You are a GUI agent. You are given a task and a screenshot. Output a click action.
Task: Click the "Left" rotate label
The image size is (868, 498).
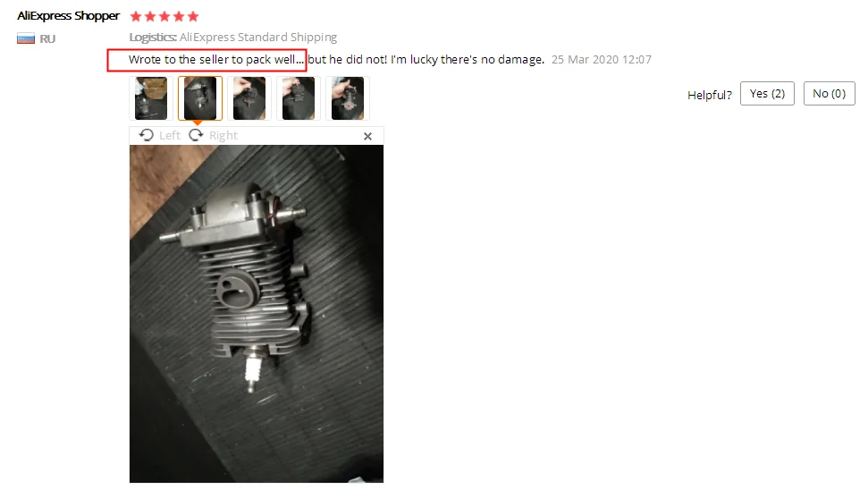click(x=169, y=136)
